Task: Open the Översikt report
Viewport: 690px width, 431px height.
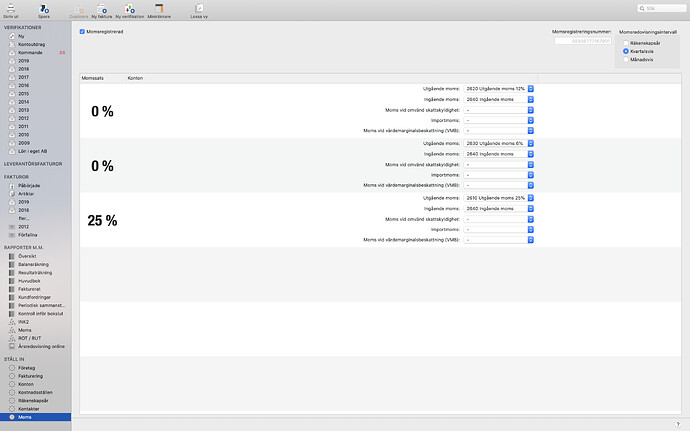Action: point(27,256)
